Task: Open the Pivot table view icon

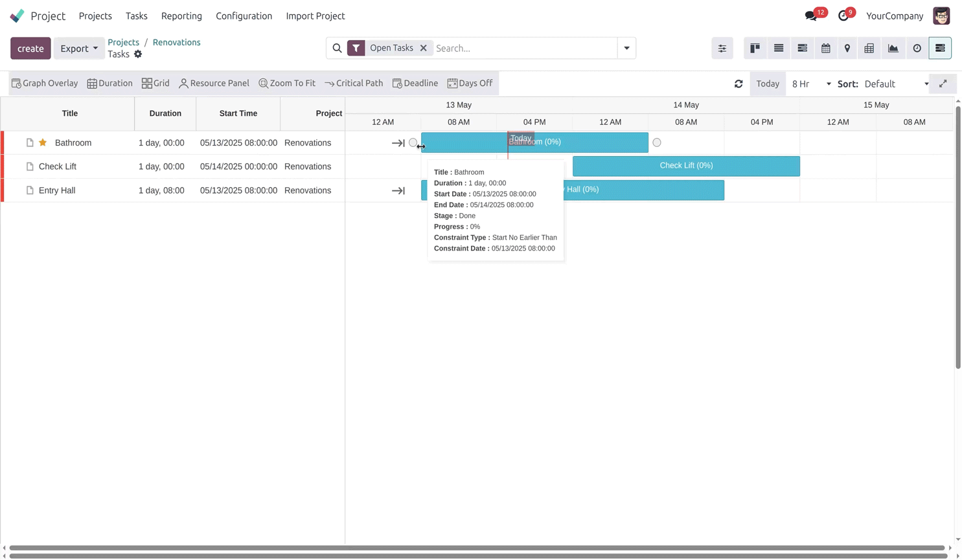Action: (x=869, y=48)
